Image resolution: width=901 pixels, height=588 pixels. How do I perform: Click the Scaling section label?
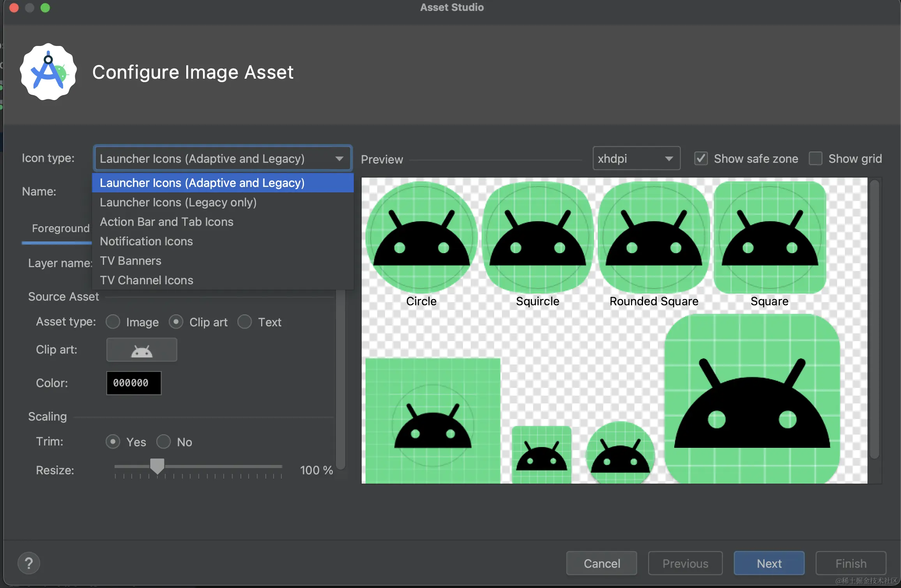(x=48, y=417)
